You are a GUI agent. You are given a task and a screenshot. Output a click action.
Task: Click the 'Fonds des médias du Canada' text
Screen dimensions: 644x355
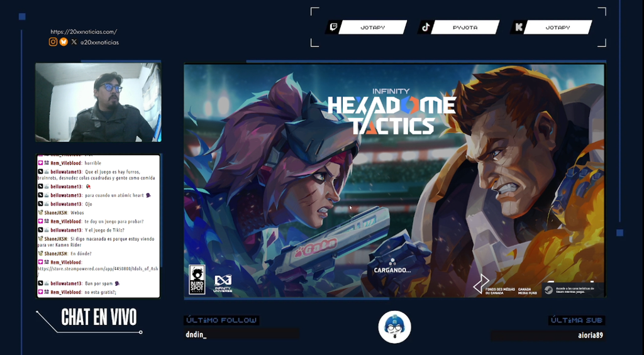click(x=500, y=291)
